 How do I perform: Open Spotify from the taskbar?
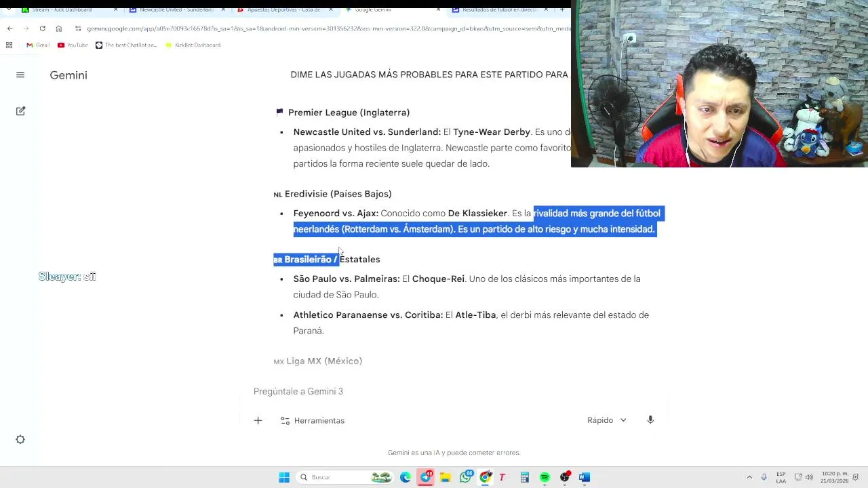click(545, 477)
